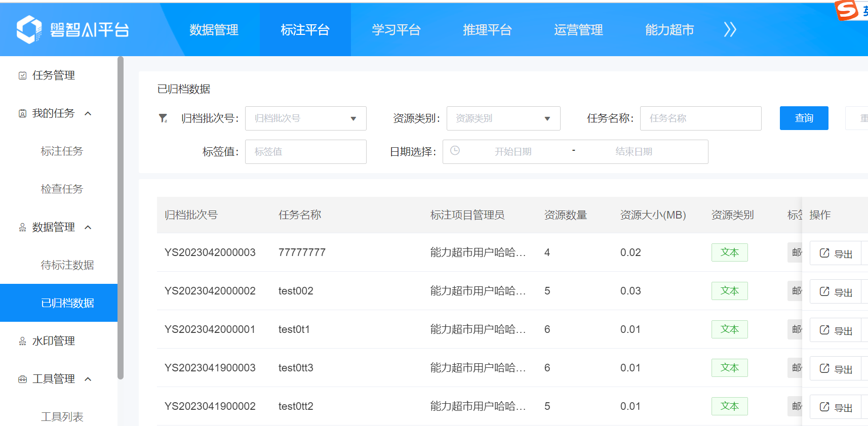Select 已归档数据 in the sidebar

tap(59, 303)
